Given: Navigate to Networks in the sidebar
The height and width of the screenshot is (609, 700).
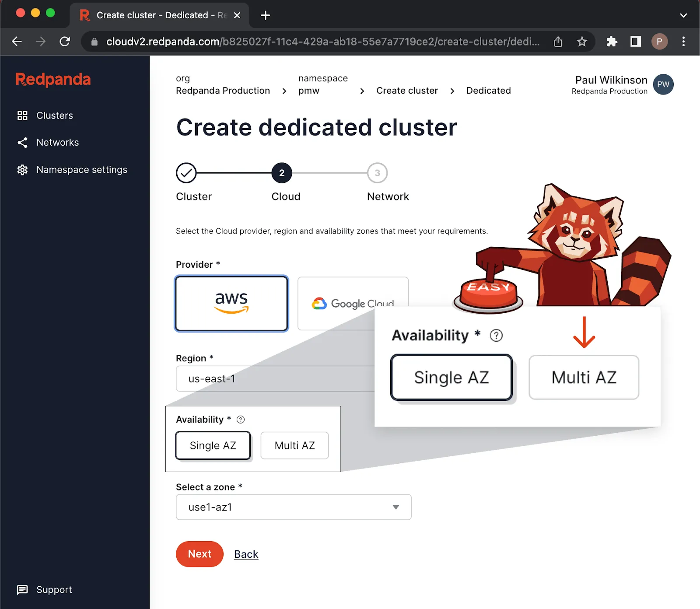Looking at the screenshot, I should [57, 142].
